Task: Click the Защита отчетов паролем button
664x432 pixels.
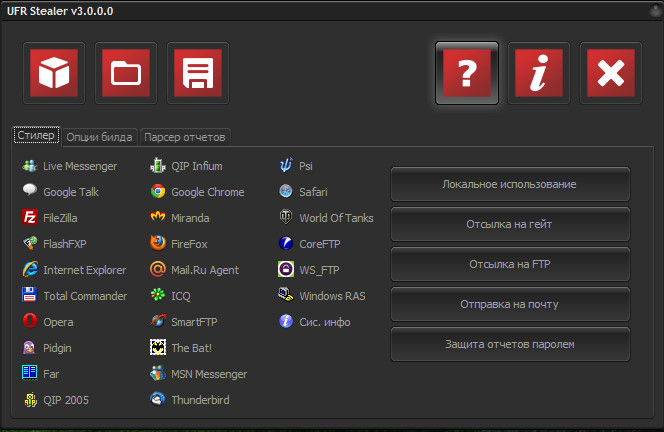Action: point(510,344)
